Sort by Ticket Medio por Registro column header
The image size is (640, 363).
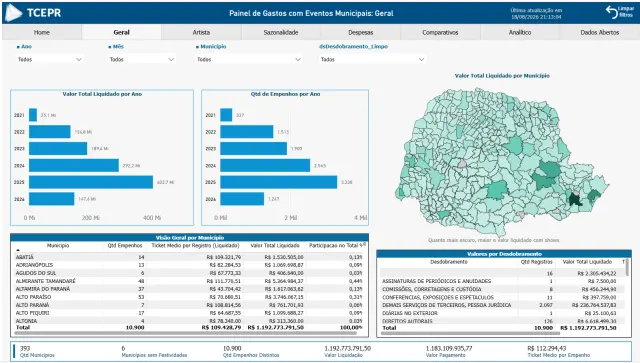(x=195, y=246)
